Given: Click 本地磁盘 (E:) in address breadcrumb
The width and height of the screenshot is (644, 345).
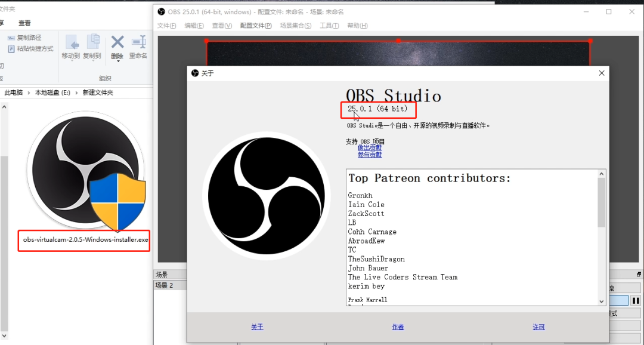Looking at the screenshot, I should click(52, 93).
